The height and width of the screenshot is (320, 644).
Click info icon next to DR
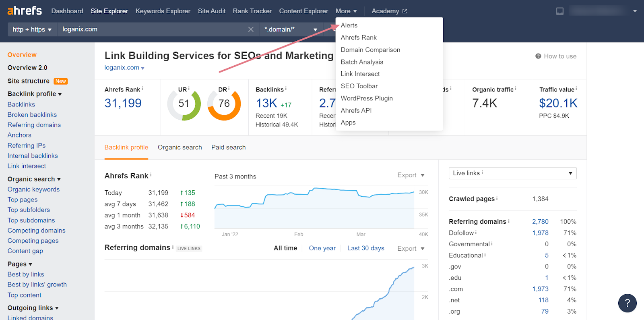[x=229, y=88]
